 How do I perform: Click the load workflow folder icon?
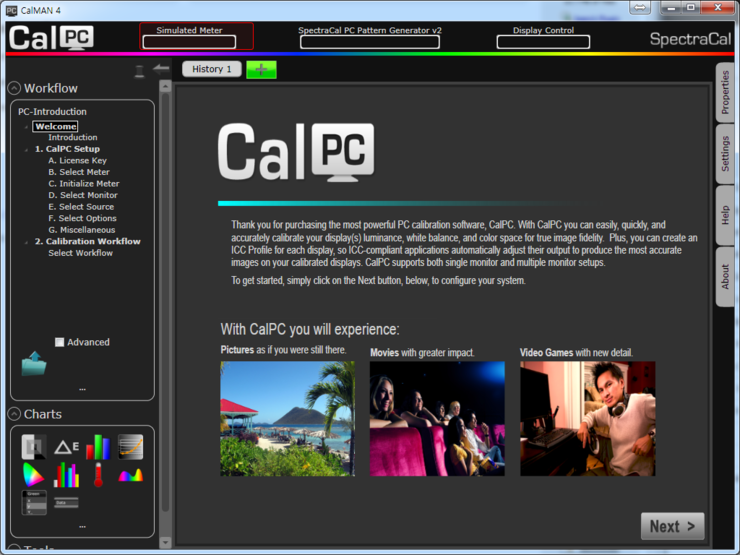[34, 363]
